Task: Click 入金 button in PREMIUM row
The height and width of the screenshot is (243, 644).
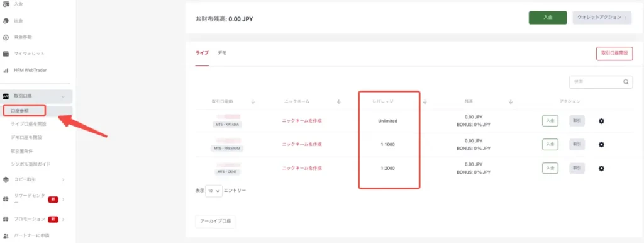Action: [x=550, y=144]
